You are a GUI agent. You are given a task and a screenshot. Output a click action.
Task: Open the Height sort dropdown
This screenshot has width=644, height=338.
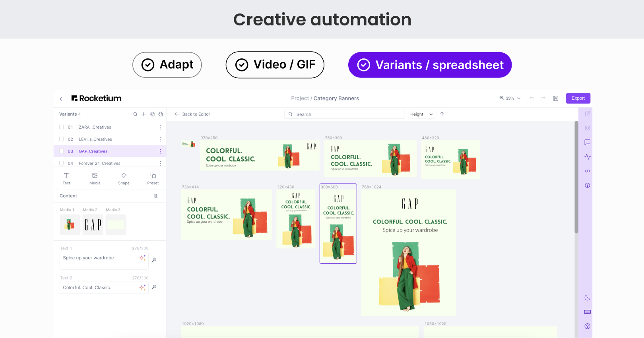421,114
